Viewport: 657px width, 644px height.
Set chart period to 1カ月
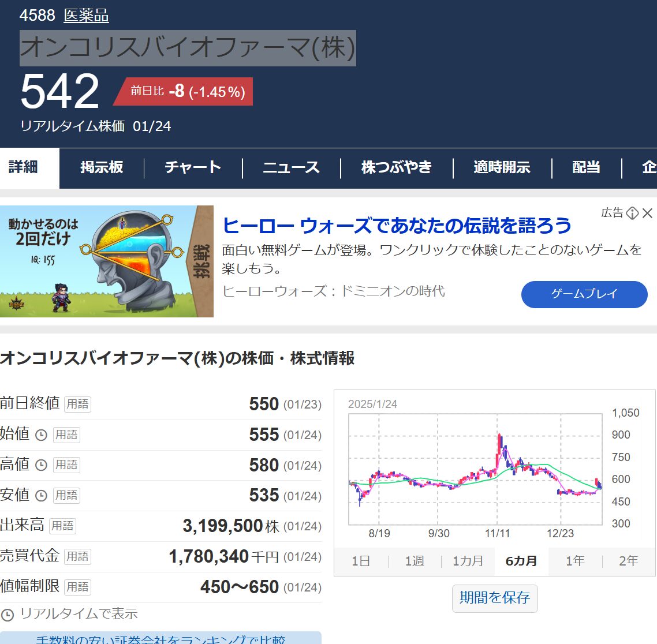pos(468,561)
